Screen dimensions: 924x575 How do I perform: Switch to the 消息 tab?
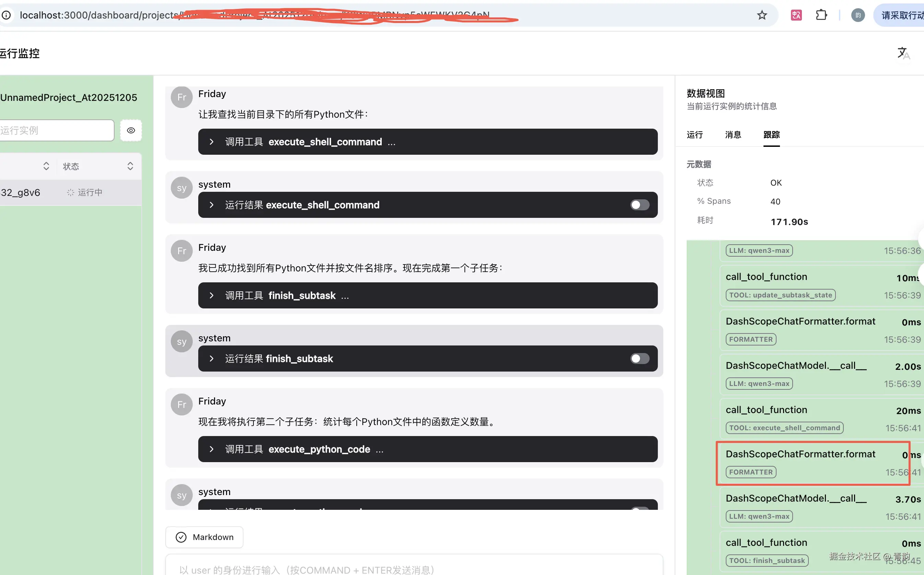pos(733,134)
